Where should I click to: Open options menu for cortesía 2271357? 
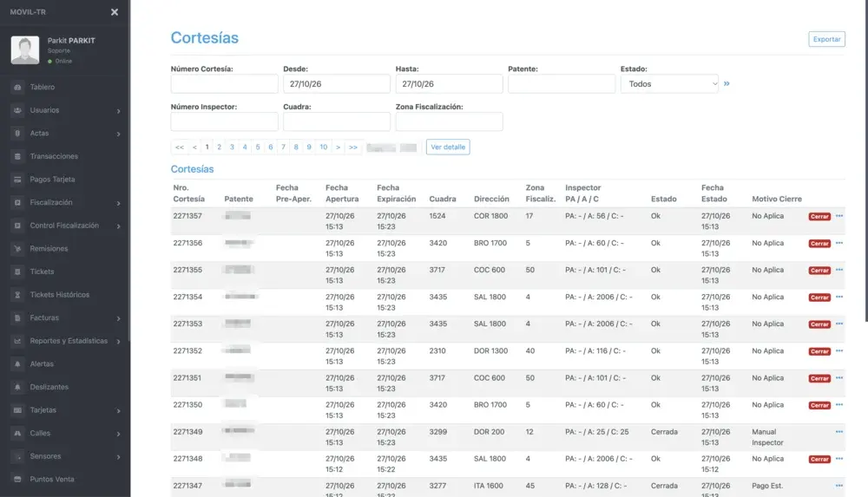click(839, 216)
